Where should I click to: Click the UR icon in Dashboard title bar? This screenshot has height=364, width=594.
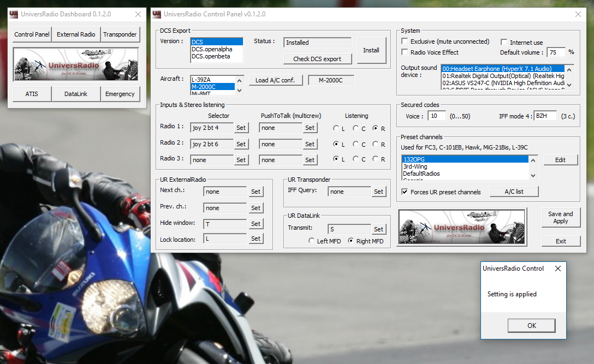tap(14, 14)
